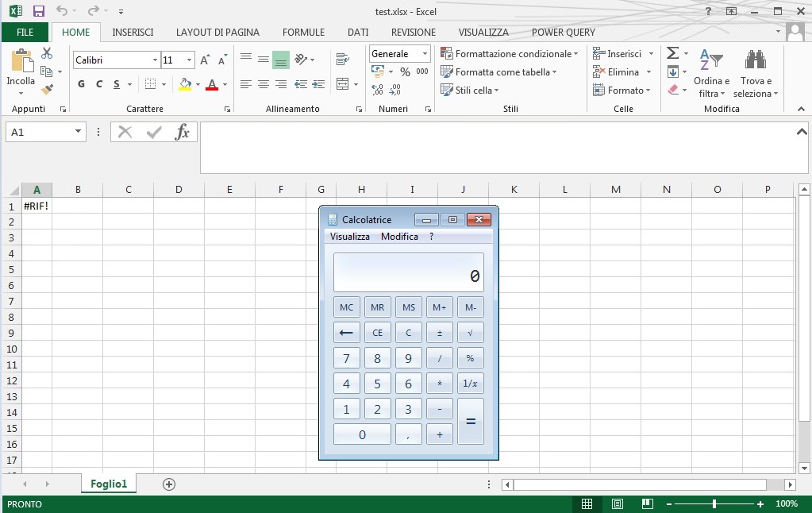Click the 1/x key in Calcolatrice
The width and height of the screenshot is (812, 513).
(471, 384)
